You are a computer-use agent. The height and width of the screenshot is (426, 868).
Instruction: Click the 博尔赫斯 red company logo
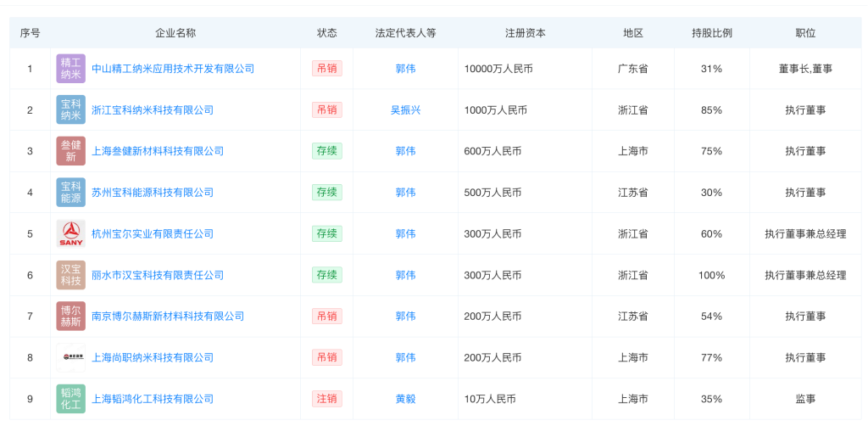click(71, 317)
